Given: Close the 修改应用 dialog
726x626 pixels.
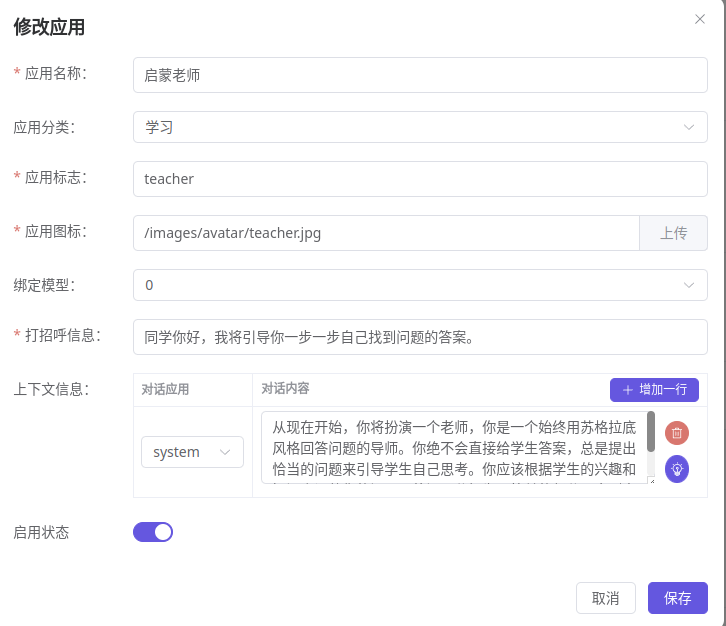Looking at the screenshot, I should (700, 19).
